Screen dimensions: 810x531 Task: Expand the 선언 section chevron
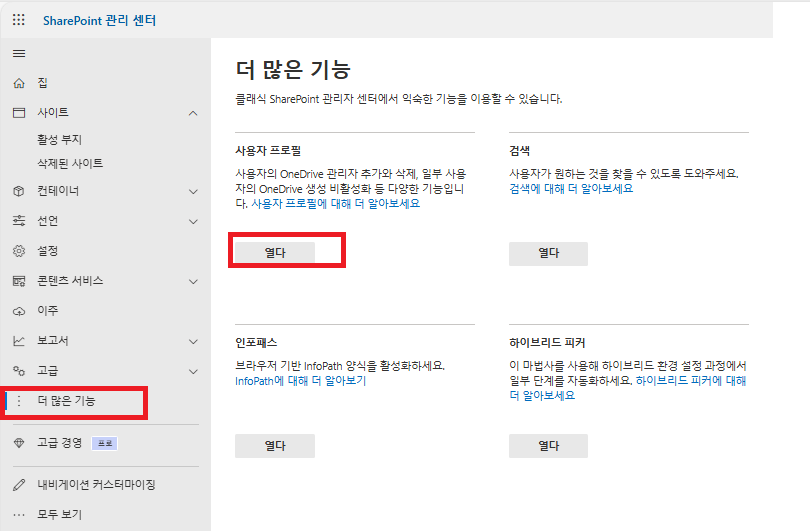click(193, 222)
